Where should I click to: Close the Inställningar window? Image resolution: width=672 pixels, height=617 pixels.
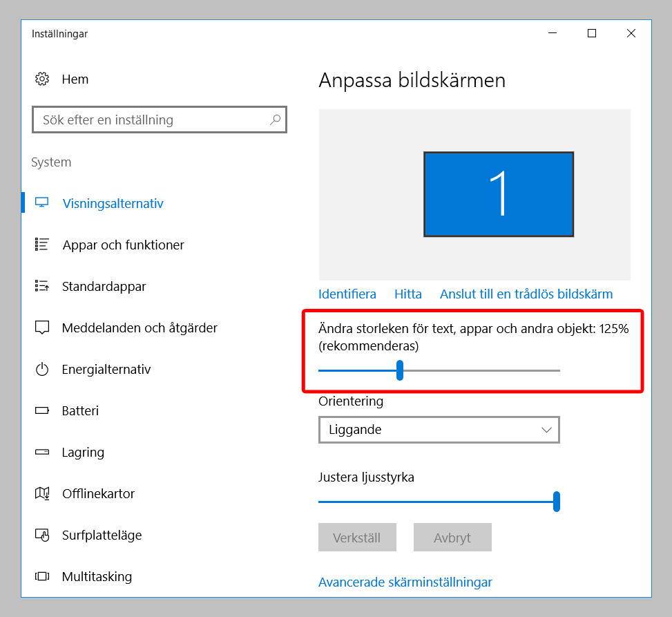click(x=631, y=33)
